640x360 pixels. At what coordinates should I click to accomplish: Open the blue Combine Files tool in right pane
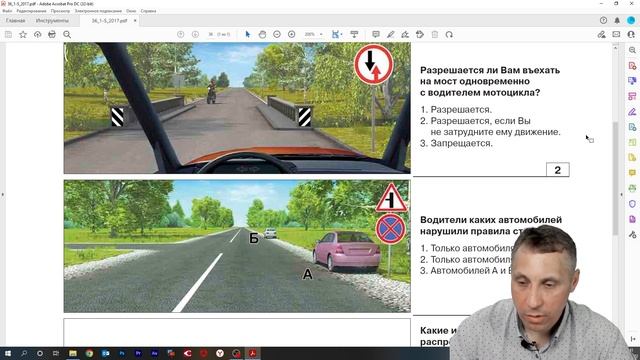(632, 81)
